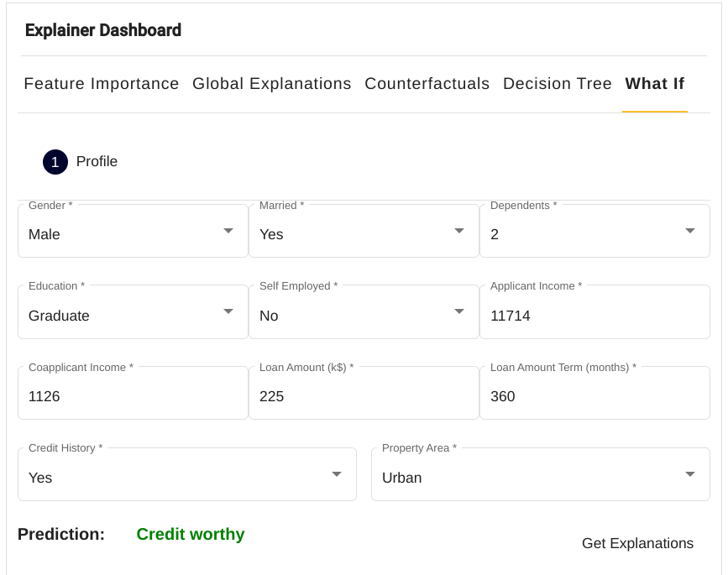Click the Applicant Income input field
The image size is (728, 575).
point(594,316)
